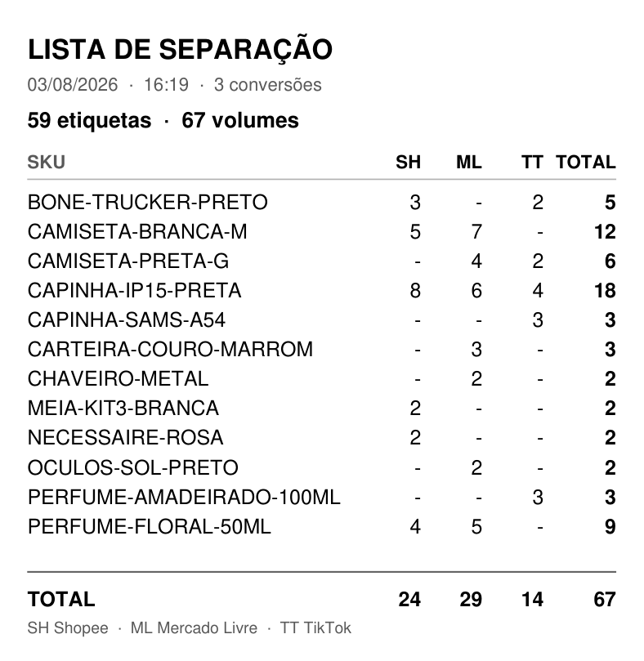Image resolution: width=644 pixels, height=661 pixels.
Task: Click the 59 etiquetas summary text
Action: (89, 121)
